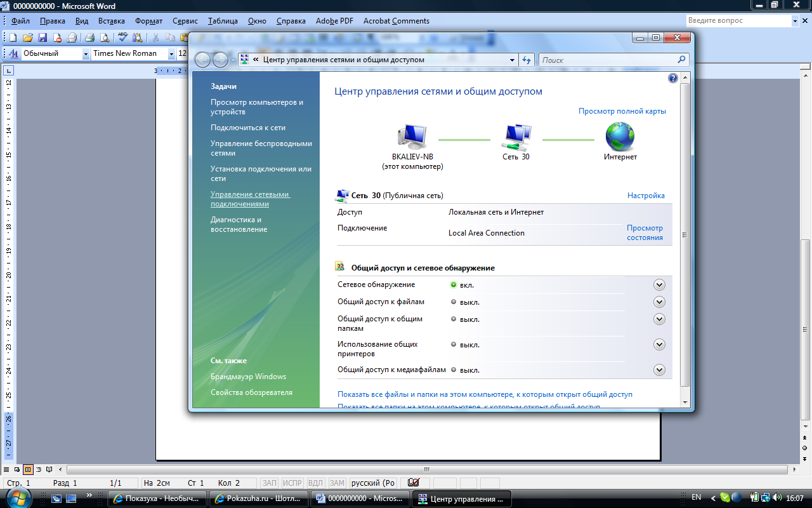
Task: Open the Вставка menu
Action: (112, 21)
